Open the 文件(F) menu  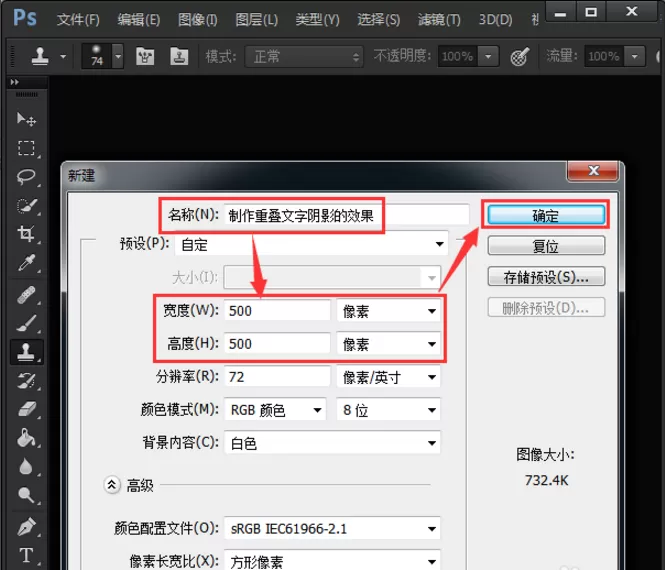coord(78,20)
